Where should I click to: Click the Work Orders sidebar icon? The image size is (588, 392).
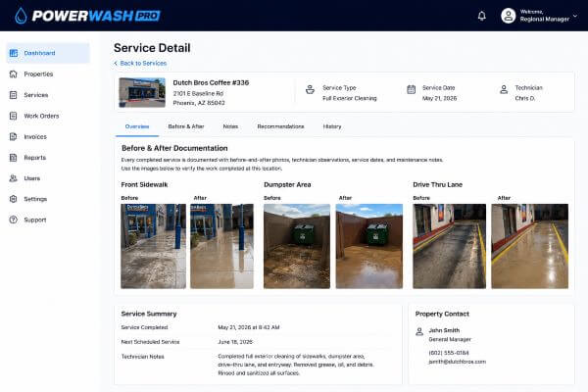(x=14, y=116)
